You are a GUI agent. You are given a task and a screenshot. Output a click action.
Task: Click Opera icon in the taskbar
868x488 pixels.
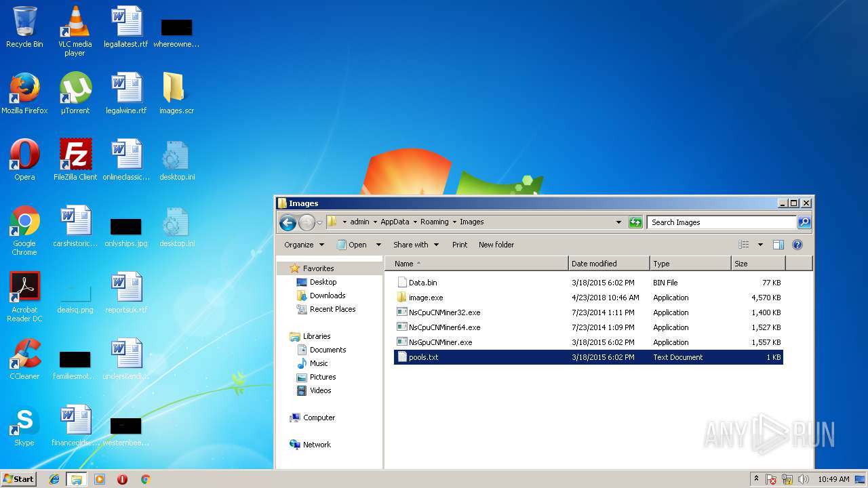122,479
